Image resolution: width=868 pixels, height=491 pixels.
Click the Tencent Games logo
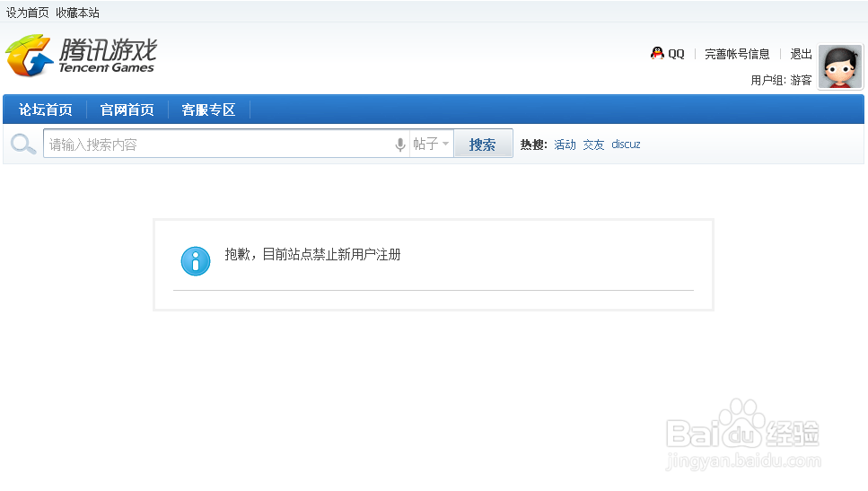(x=81, y=56)
